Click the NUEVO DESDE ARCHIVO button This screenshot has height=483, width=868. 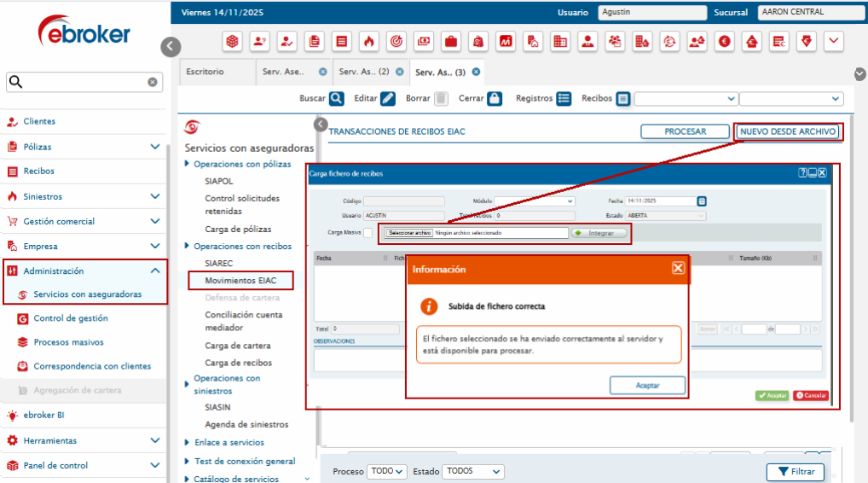coord(787,131)
